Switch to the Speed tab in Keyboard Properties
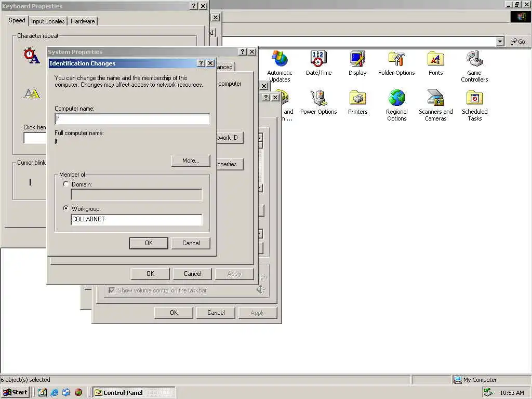This screenshot has width=532, height=399. point(17,20)
